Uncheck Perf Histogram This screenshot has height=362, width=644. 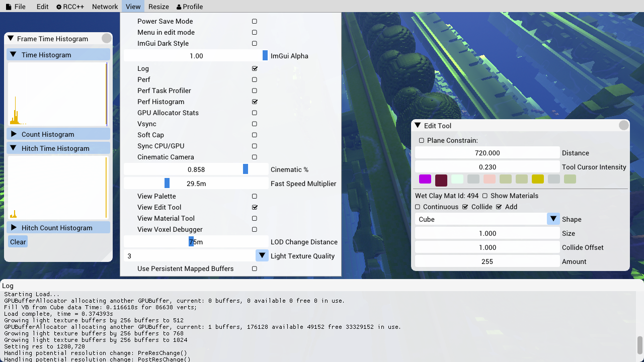pyautogui.click(x=255, y=102)
